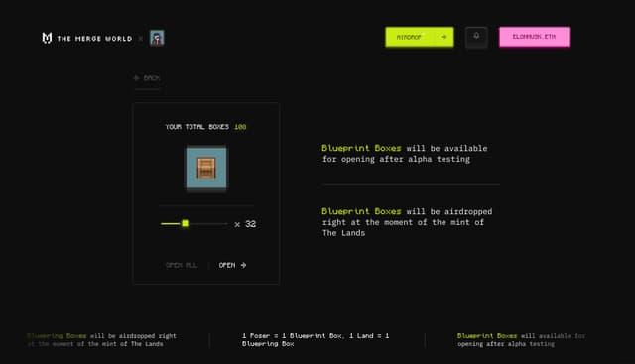Open the ELONMUSK.ETH wallet button
This screenshot has width=635, height=364.
[534, 37]
